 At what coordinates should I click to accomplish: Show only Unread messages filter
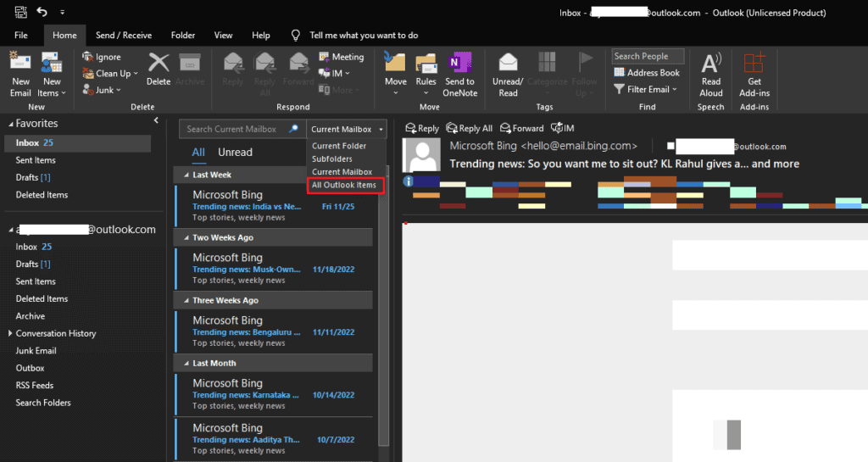pos(235,153)
